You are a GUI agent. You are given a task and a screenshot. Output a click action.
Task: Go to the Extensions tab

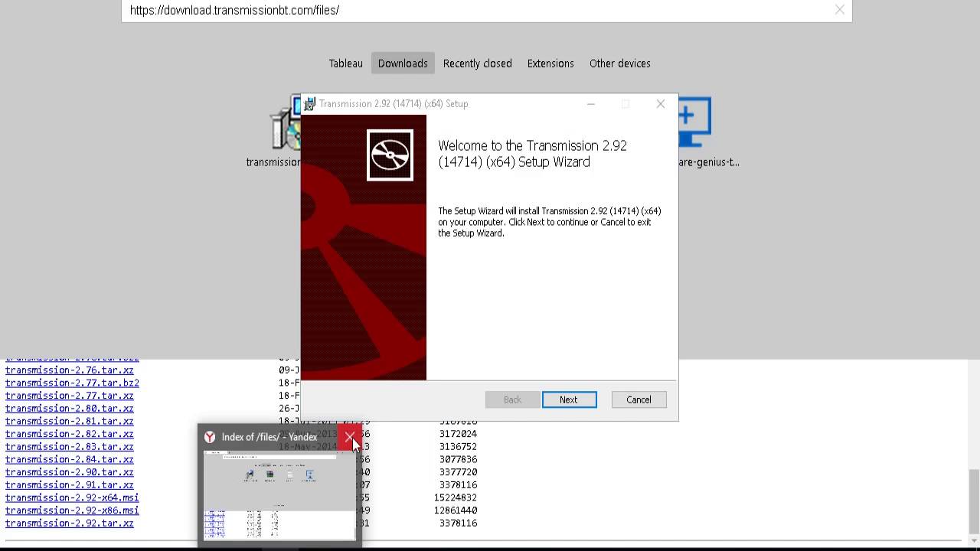click(x=550, y=64)
